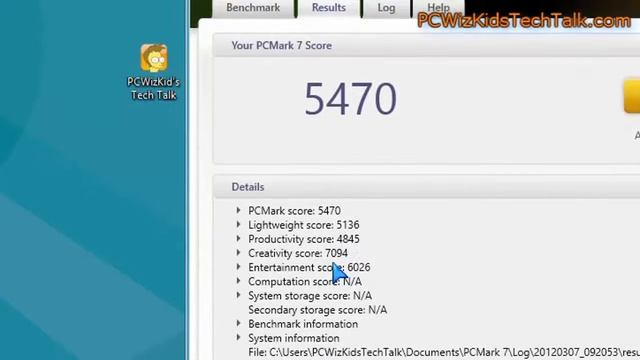Switch to the Benchmark tab
Screen dimensions: 640x360
253,8
